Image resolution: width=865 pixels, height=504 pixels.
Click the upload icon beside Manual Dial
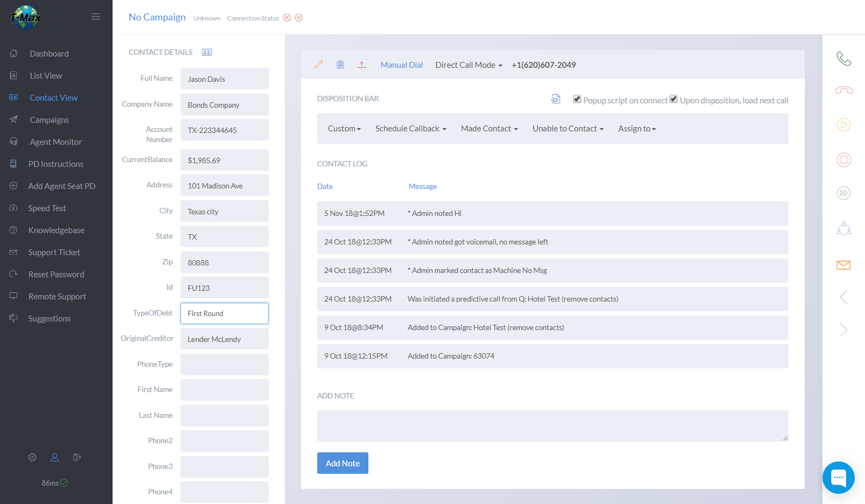362,65
